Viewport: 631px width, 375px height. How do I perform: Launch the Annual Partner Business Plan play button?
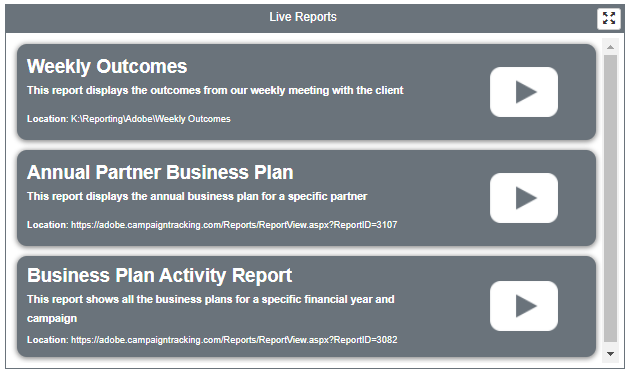(x=524, y=198)
